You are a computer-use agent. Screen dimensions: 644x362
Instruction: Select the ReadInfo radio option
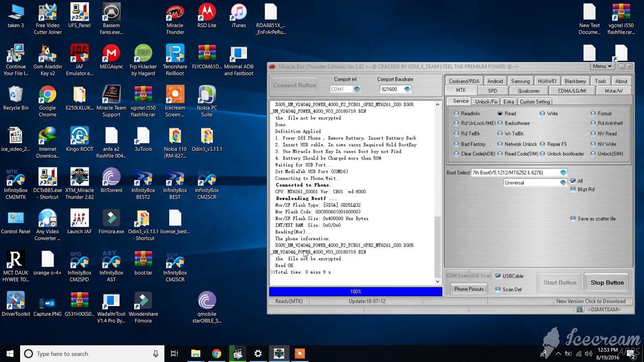coord(467,114)
